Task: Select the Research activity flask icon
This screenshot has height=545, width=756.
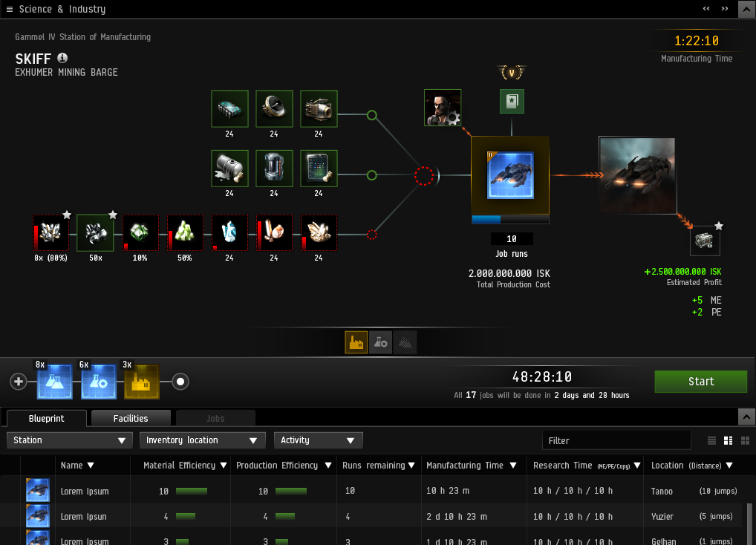Action: pos(380,342)
